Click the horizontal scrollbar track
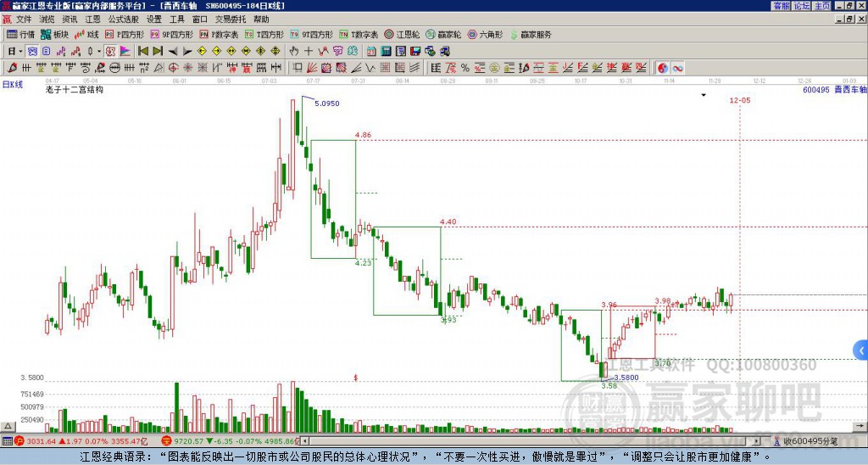868x465 pixels. [531, 441]
